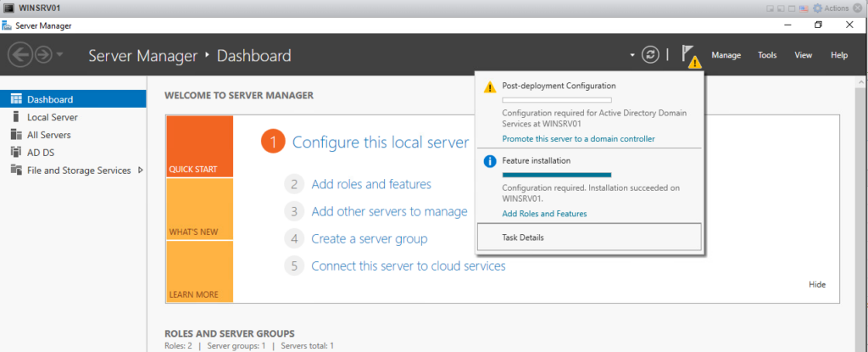Image resolution: width=868 pixels, height=352 pixels.
Task: Open Task Details in notifications
Action: pos(589,237)
